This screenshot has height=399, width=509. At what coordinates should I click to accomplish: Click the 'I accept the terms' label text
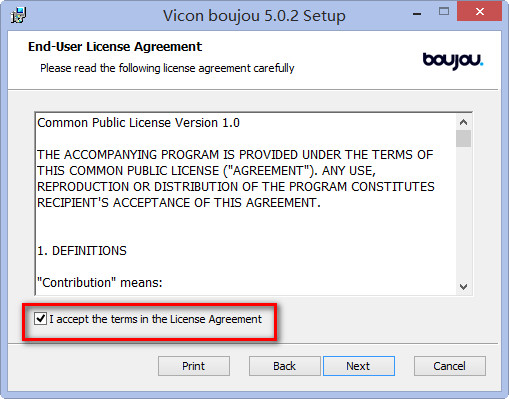pyautogui.click(x=155, y=319)
